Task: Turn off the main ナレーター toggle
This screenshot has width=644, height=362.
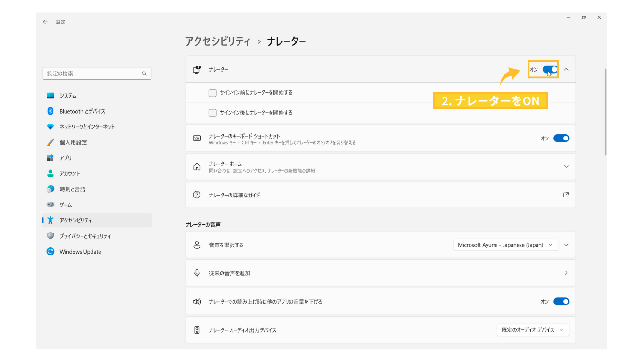Action: click(550, 69)
